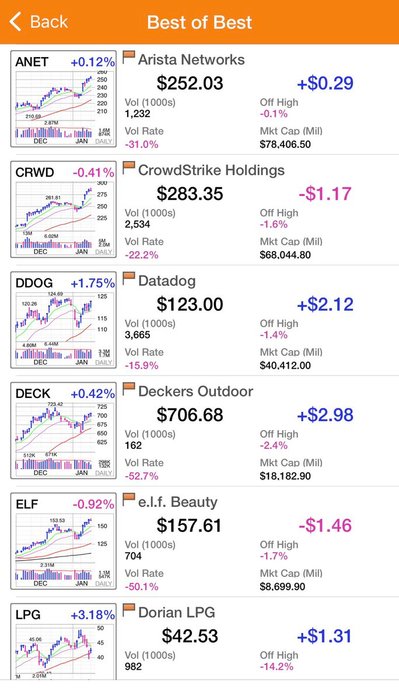Screen dimensions: 399x700
Task: Open the ANET daily chart thumbnail
Action: click(x=63, y=99)
